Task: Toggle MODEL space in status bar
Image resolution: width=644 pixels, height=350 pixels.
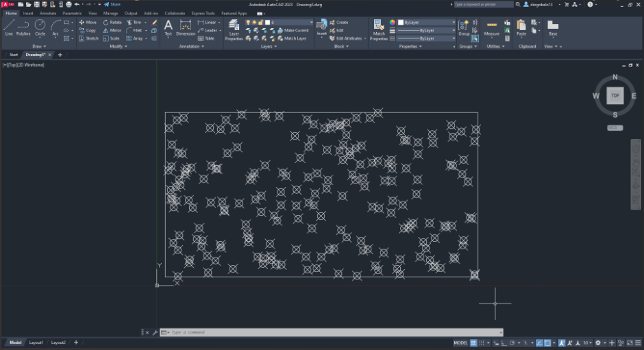Action: click(461, 342)
